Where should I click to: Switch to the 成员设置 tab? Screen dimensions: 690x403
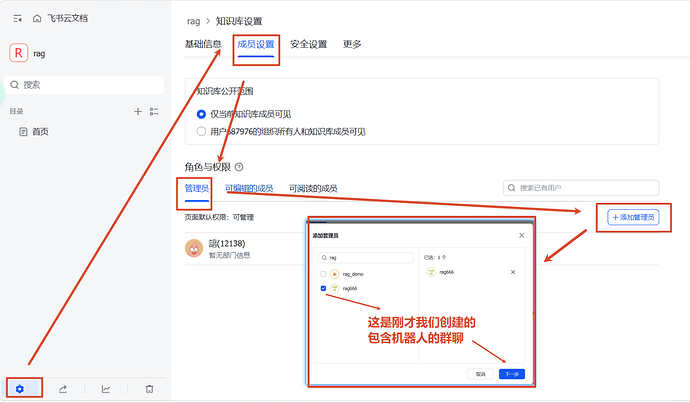[256, 44]
